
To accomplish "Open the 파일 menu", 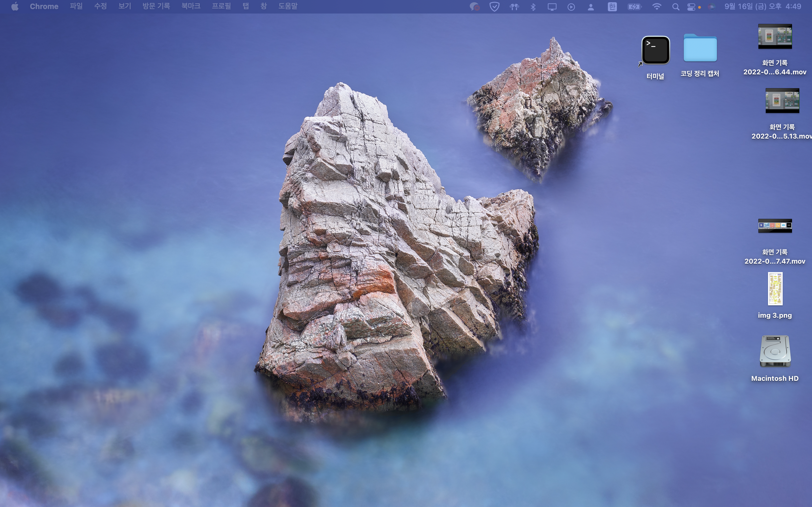I will (76, 6).
